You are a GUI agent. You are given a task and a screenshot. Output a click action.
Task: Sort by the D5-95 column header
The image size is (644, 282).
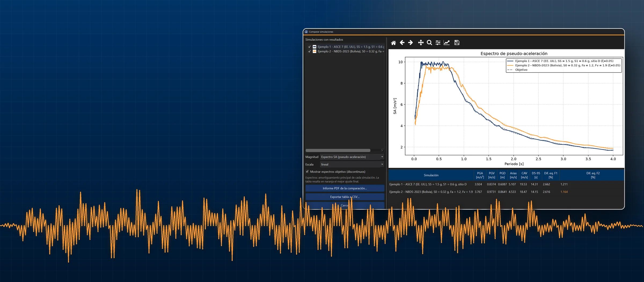[536, 175]
